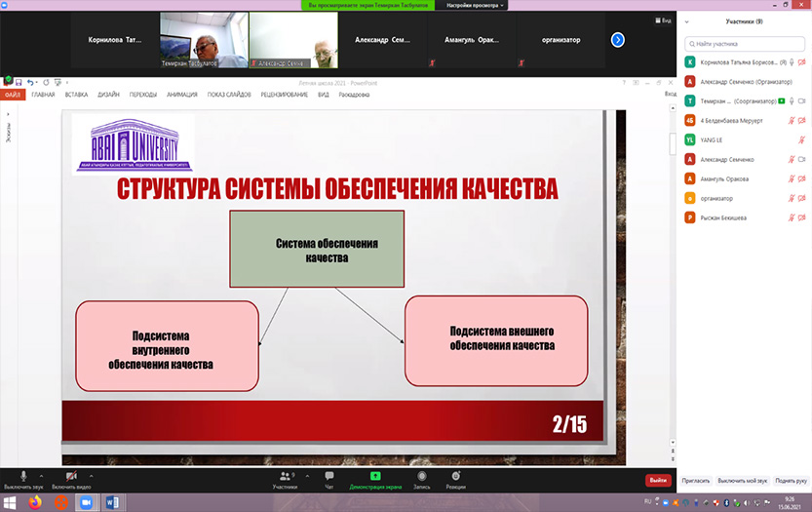This screenshot has width=812, height=512.
Task: Expand the Настройки просмотра view options dropdown
Action: (479, 5)
